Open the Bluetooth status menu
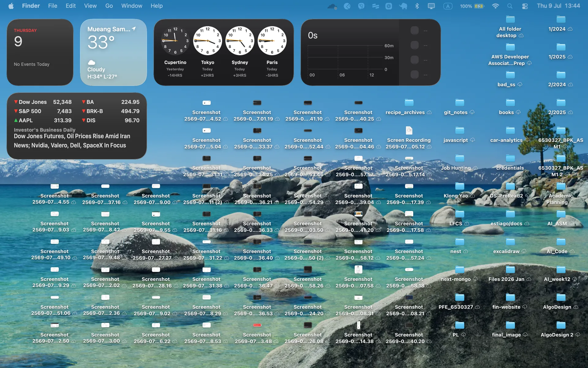The image size is (588, 368). click(x=417, y=6)
